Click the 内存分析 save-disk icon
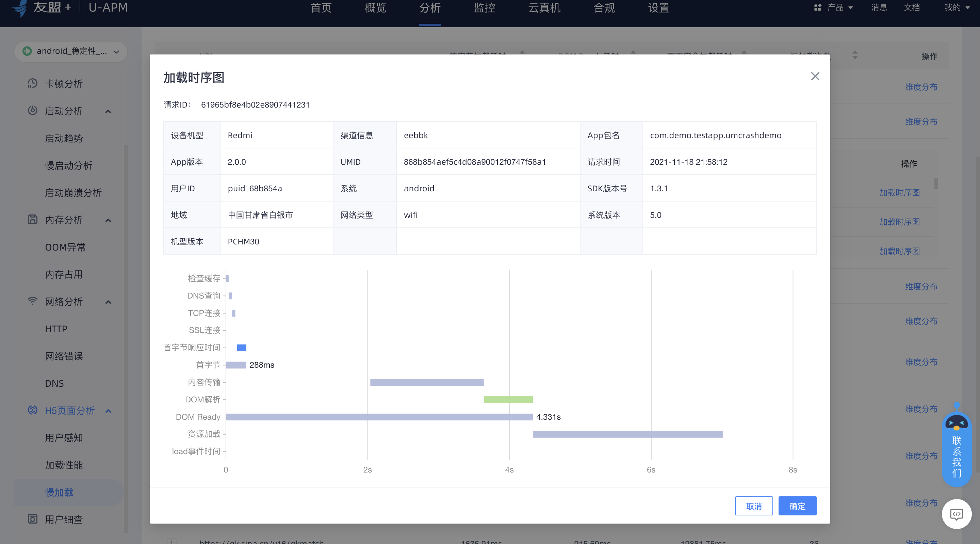 pos(32,219)
